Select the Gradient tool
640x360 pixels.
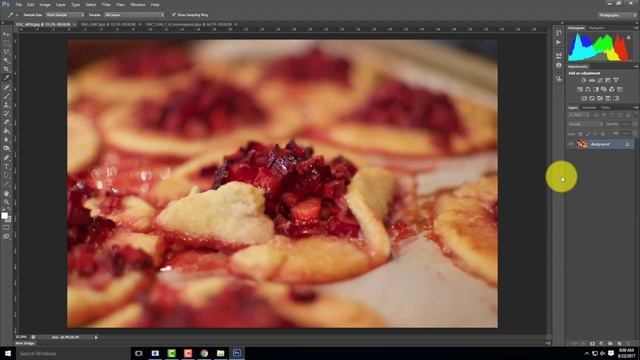coord(6,131)
